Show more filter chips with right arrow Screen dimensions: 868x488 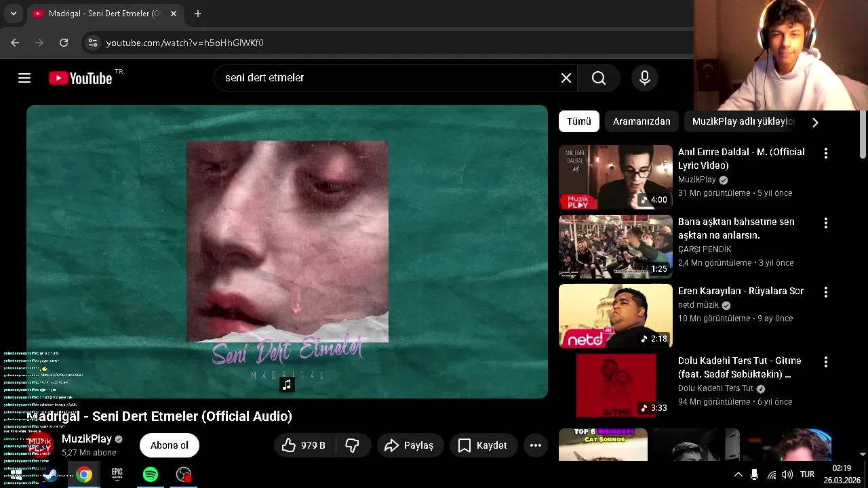(815, 122)
